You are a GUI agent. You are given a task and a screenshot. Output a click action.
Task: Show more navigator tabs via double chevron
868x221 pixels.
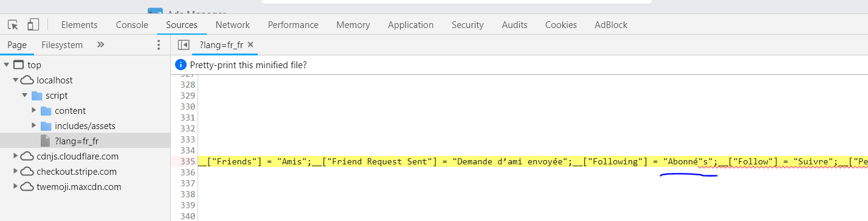coord(101,44)
